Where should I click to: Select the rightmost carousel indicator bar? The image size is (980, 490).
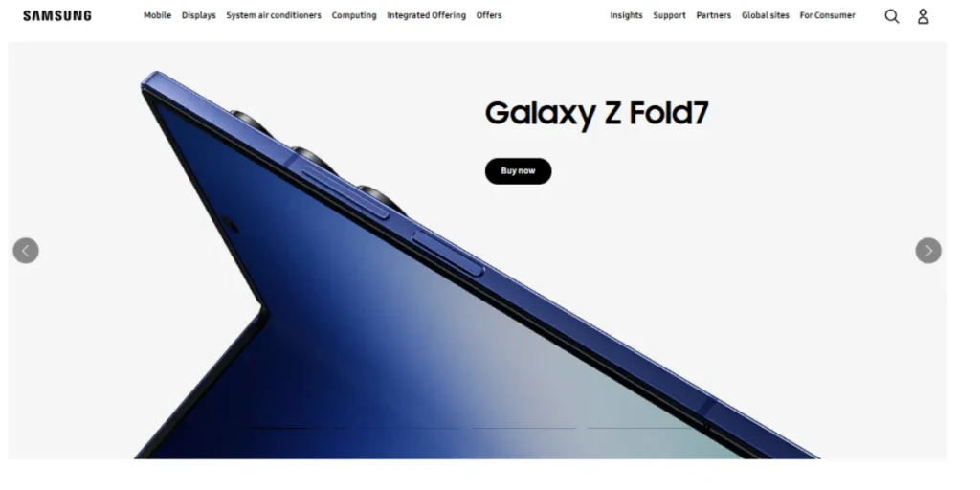[640, 428]
